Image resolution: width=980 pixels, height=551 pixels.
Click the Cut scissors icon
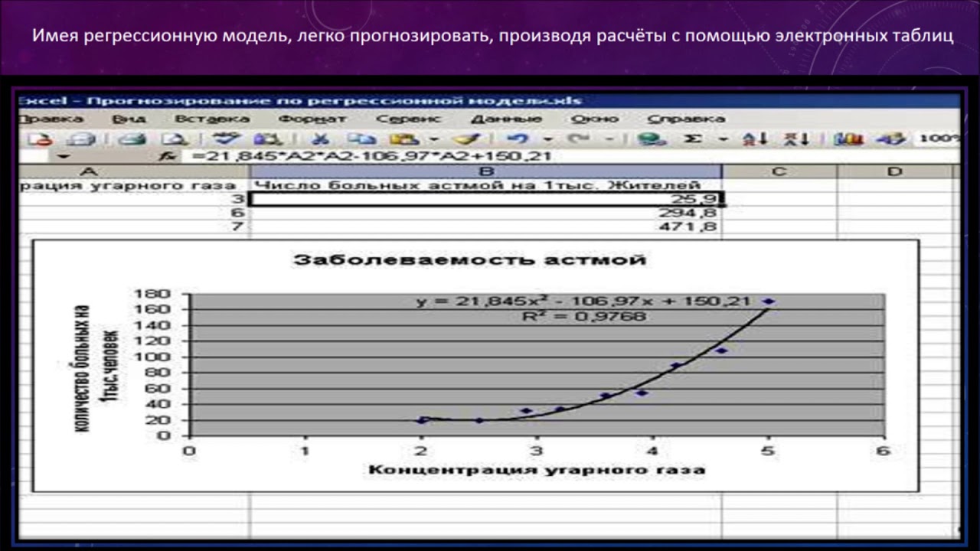[x=321, y=139]
